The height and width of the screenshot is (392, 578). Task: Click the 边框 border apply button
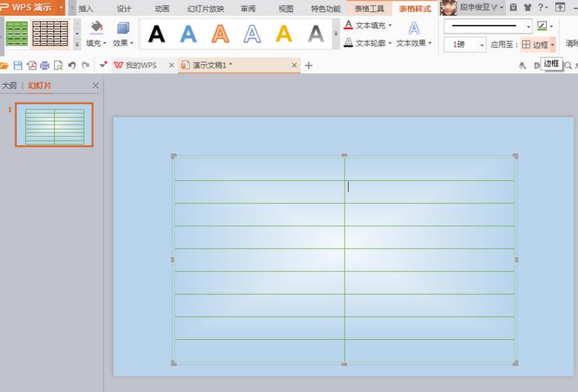click(535, 45)
